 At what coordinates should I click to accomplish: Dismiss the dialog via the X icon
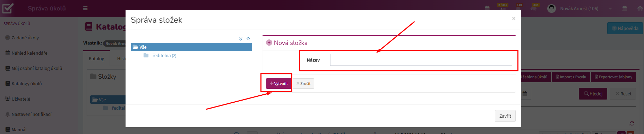[x=514, y=18]
